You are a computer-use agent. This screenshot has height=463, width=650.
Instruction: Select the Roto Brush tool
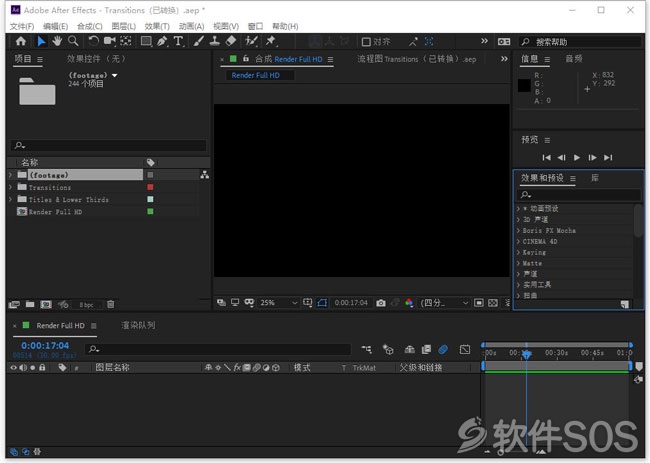(x=251, y=41)
